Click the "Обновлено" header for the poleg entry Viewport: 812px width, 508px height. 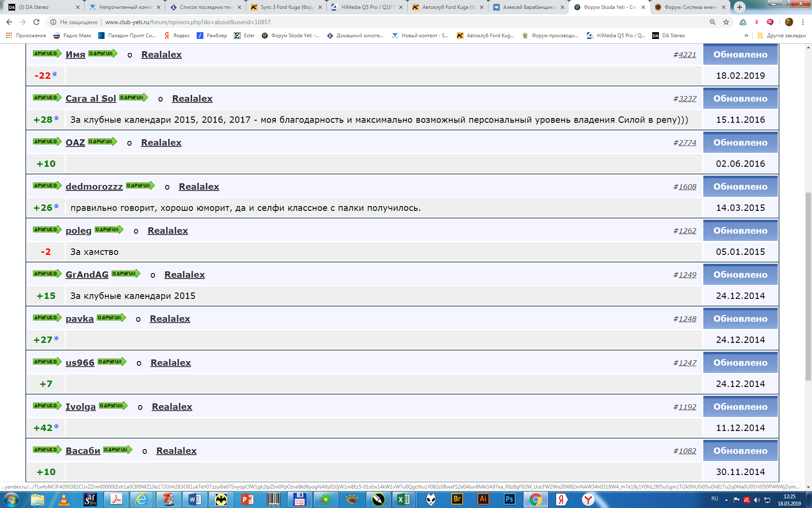740,230
